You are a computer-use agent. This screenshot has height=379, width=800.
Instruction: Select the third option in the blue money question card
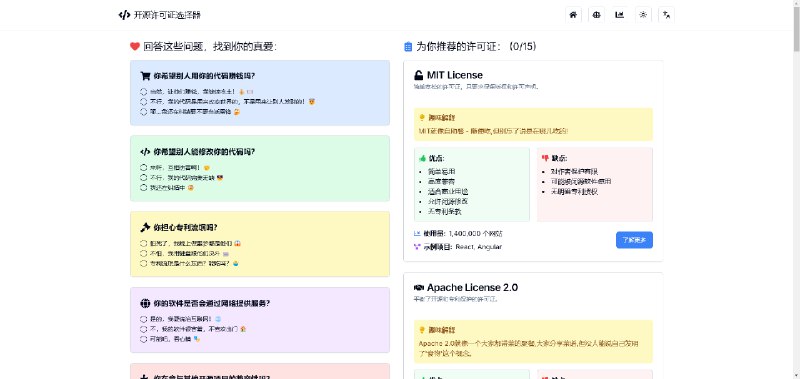pos(143,112)
